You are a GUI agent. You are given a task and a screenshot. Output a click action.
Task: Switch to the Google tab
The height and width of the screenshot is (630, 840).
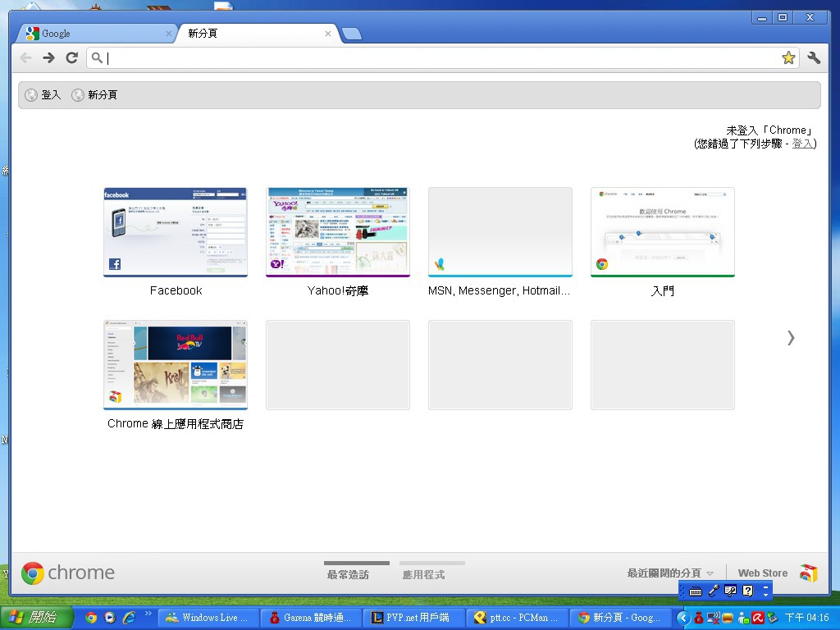click(x=97, y=33)
